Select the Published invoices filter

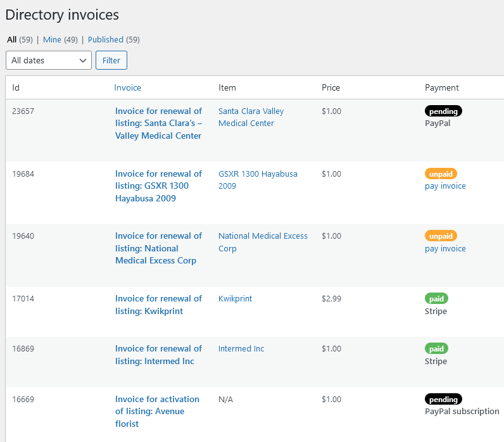tap(106, 39)
